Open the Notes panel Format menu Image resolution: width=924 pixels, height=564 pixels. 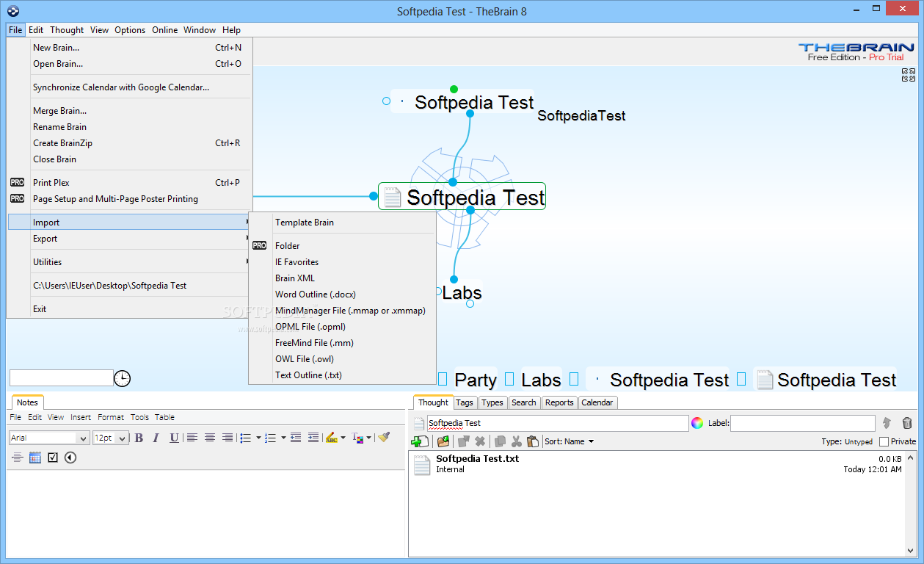(x=111, y=417)
